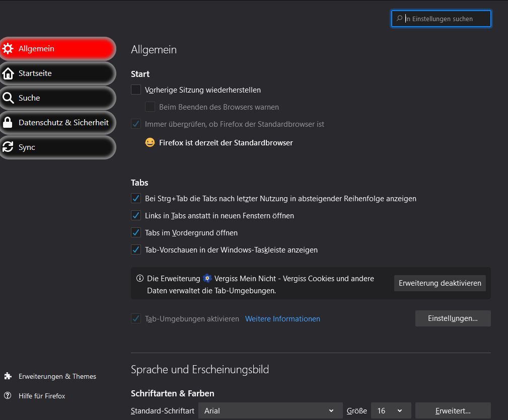
Task: Open Datenschutz & Sicherheit settings
Action: click(58, 122)
